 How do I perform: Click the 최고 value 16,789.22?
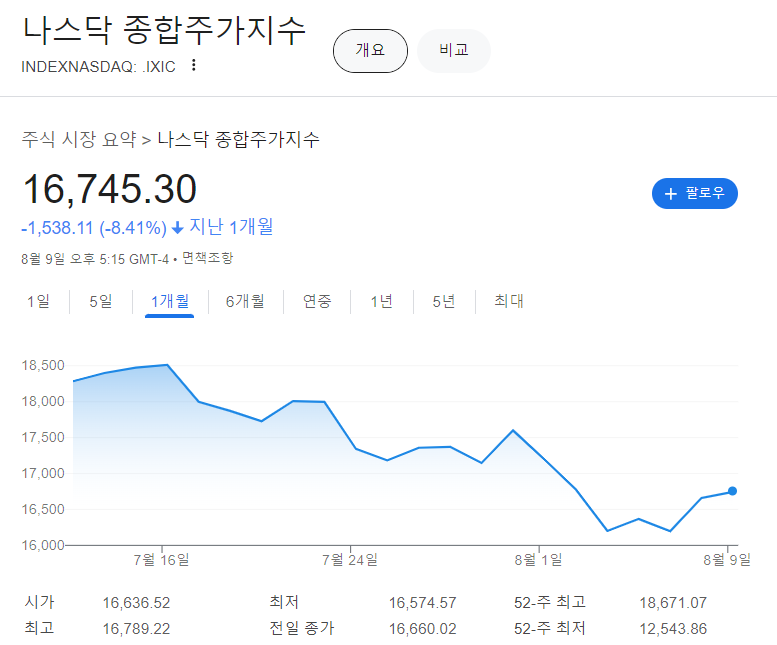click(x=136, y=629)
